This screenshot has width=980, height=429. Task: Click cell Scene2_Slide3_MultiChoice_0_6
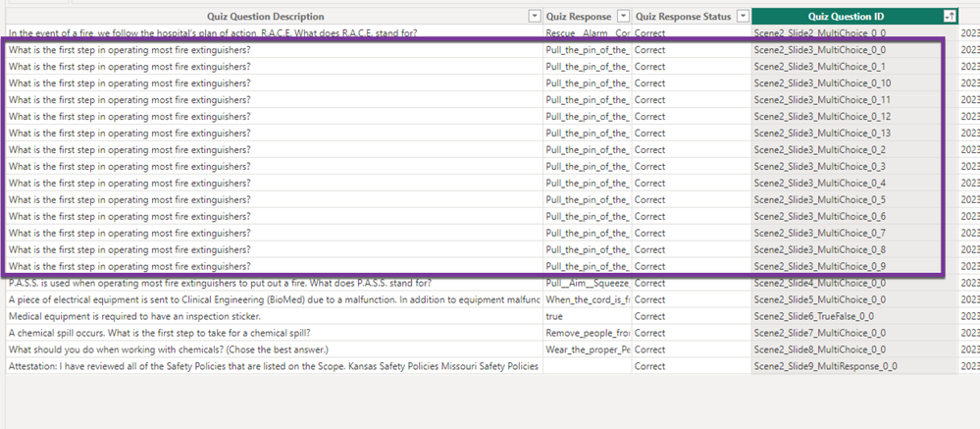click(x=854, y=216)
